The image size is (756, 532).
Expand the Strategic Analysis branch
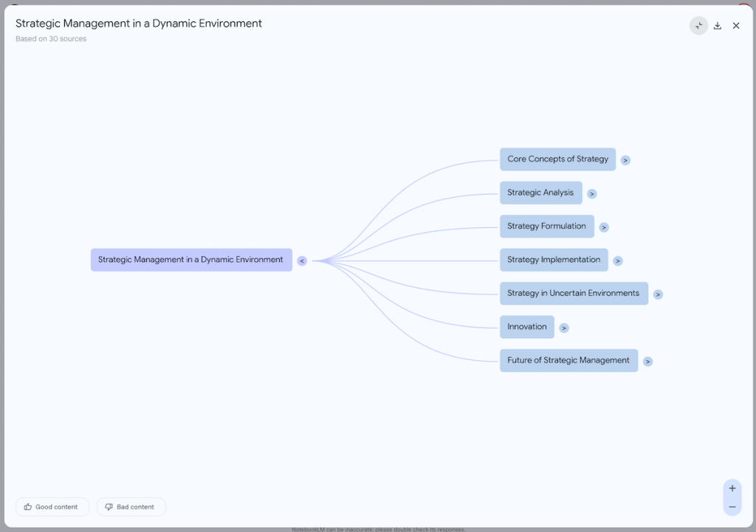(592, 194)
